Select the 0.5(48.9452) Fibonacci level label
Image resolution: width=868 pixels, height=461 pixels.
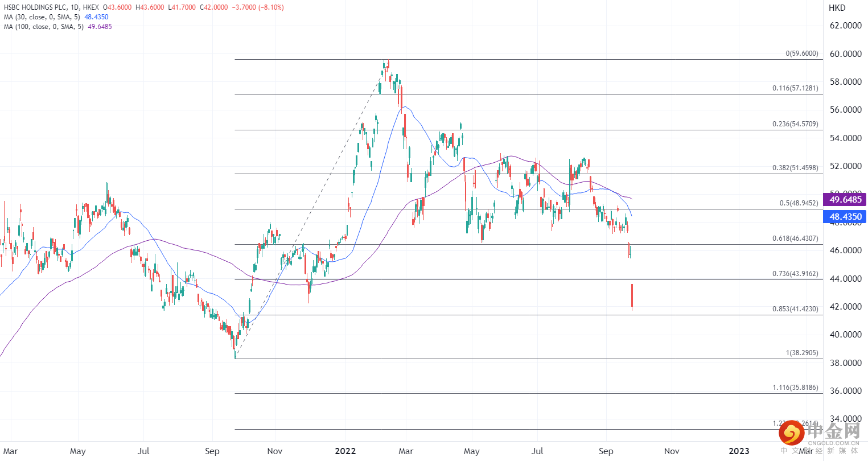[x=799, y=203]
